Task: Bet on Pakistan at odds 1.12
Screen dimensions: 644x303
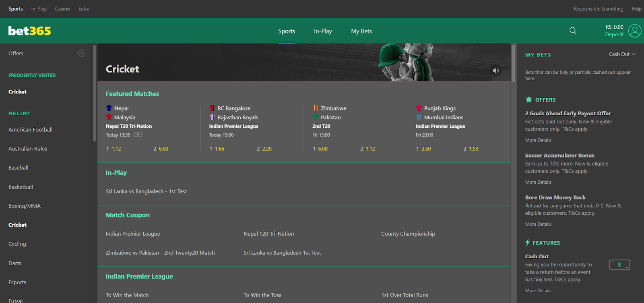Action: coord(368,149)
